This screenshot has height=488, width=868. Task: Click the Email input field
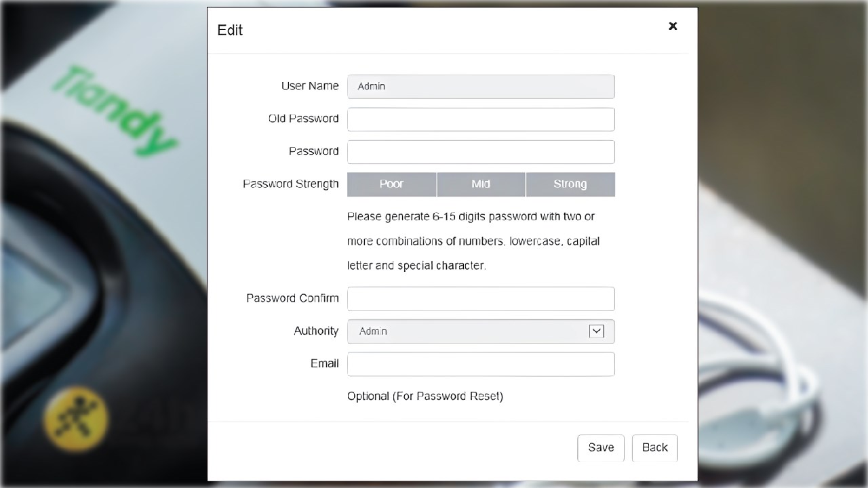[x=481, y=364]
